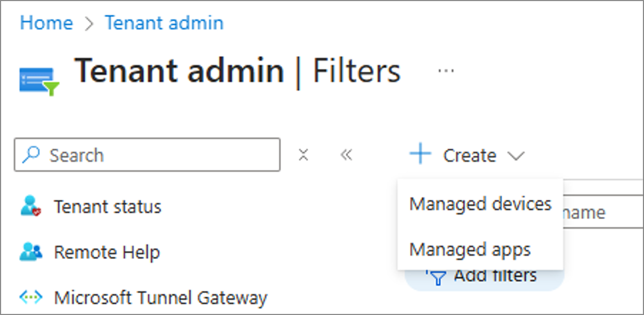Click the Remote Help people icon
Viewport: 644px width, 315px height.
[31, 252]
